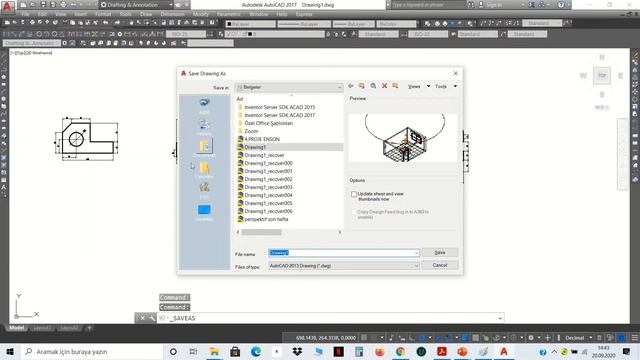
Task: Close the Save Drawing As dialog
Action: 456,73
